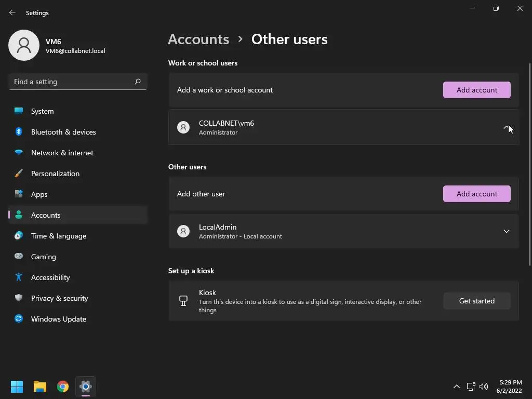Open Google Chrome from the taskbar
The image size is (532, 399).
63,387
